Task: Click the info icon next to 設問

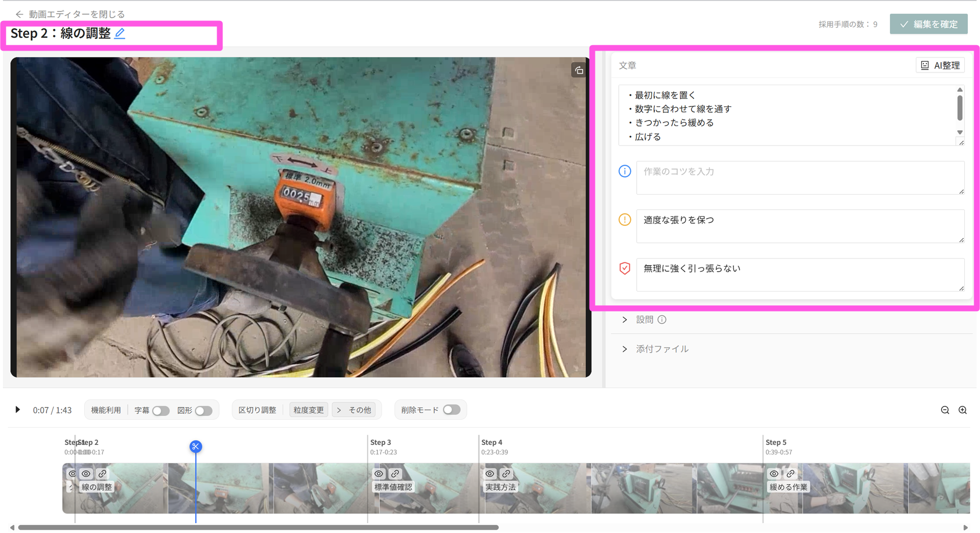Action: coord(662,320)
